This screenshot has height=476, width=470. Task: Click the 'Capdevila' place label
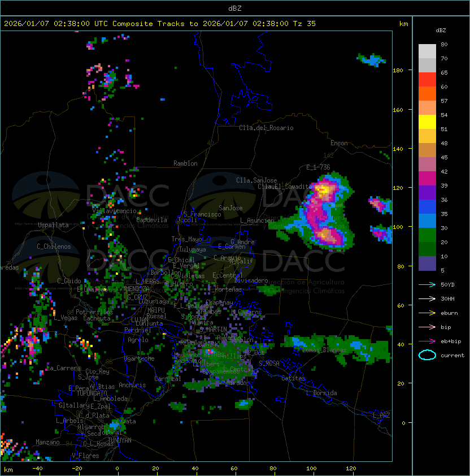152,220
